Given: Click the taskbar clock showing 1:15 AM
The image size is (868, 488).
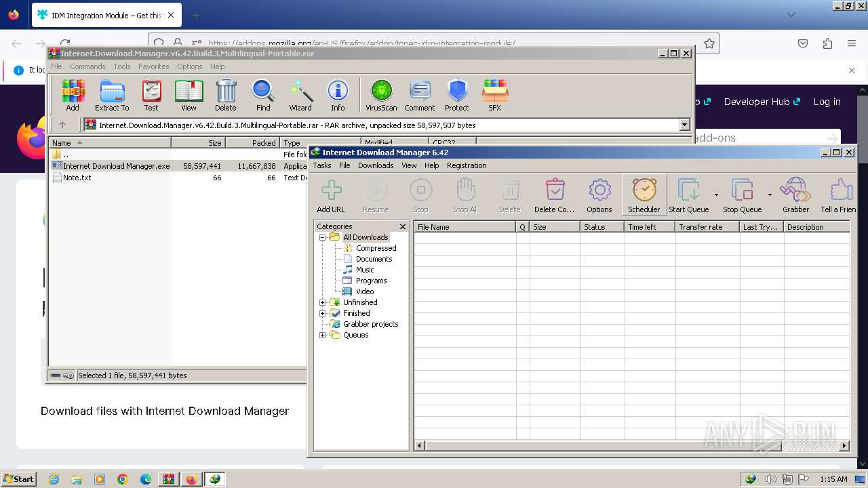Looking at the screenshot, I should (x=833, y=479).
